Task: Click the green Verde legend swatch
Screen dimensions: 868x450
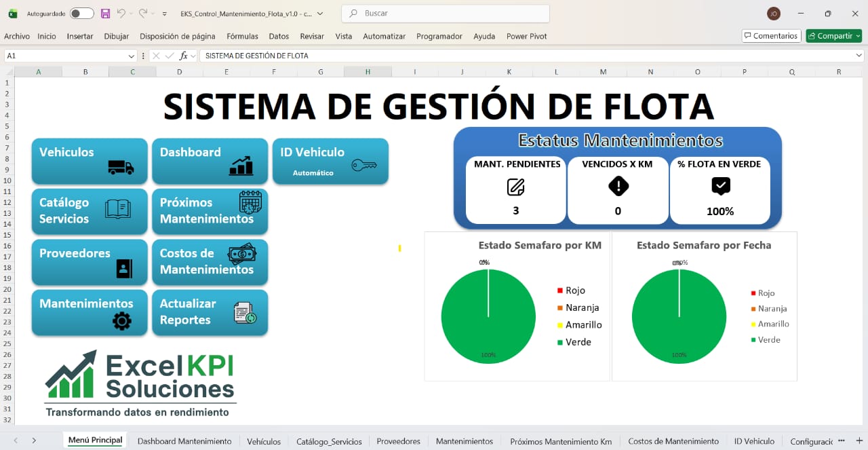Action: (x=559, y=342)
